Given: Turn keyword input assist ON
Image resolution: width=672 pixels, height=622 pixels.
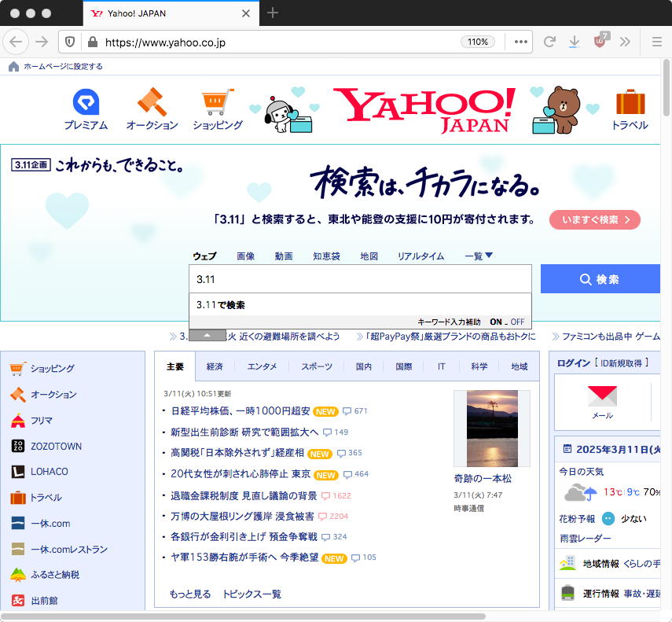Looking at the screenshot, I should coord(496,322).
